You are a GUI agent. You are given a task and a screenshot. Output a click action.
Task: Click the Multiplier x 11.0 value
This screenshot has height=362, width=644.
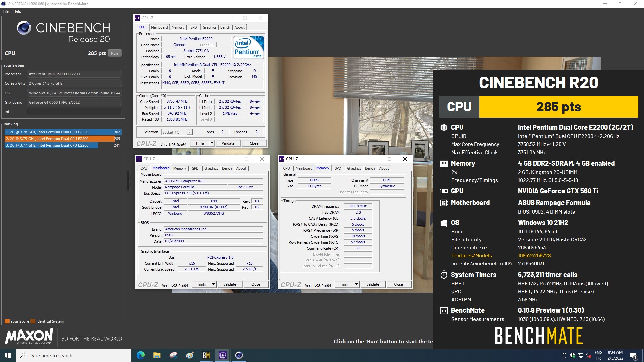(177, 107)
